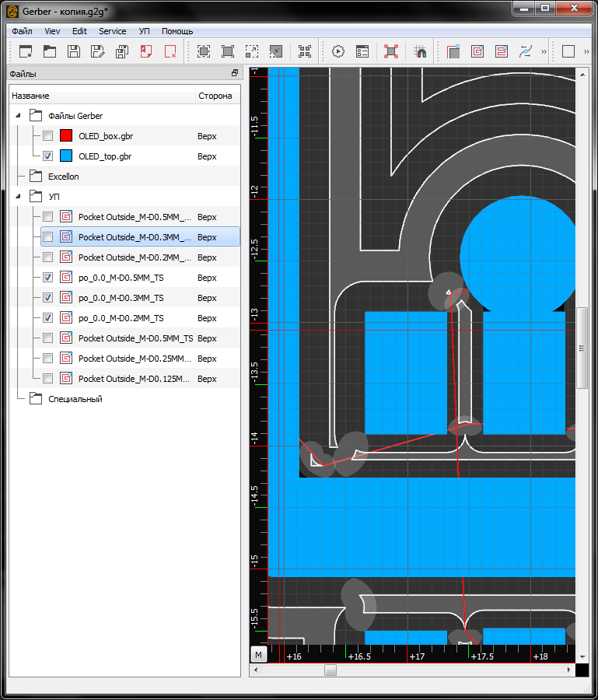This screenshot has height=700, width=598.
Task: Undock the Файлы panel with float button
Action: [x=235, y=73]
